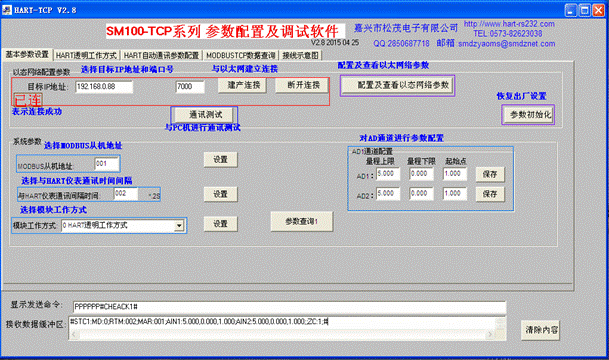Open the MODBUSTCP数据查询 tab
This screenshot has width=609, height=360.
[240, 56]
